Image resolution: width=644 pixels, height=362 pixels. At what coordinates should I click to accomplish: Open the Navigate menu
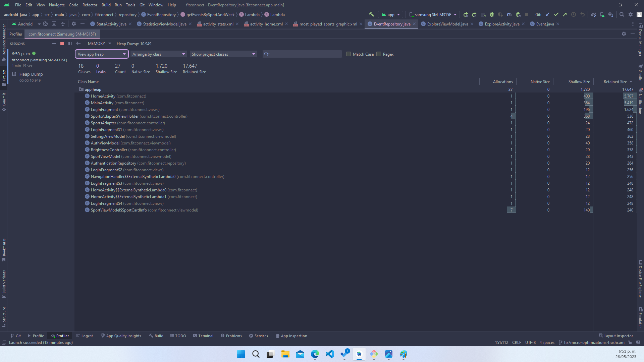click(57, 5)
